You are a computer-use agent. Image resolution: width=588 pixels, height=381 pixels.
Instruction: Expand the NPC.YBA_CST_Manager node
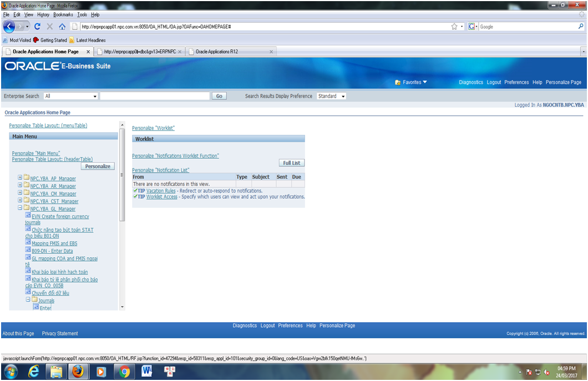point(20,200)
